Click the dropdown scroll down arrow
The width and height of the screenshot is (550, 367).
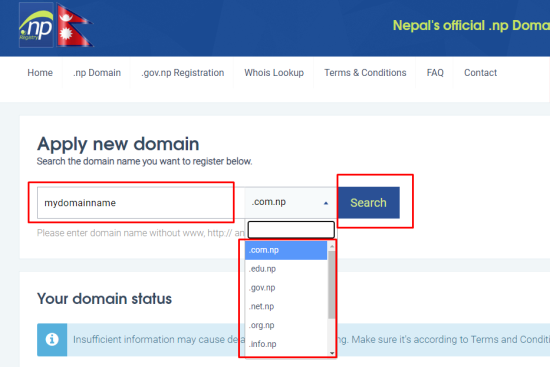coord(332,353)
